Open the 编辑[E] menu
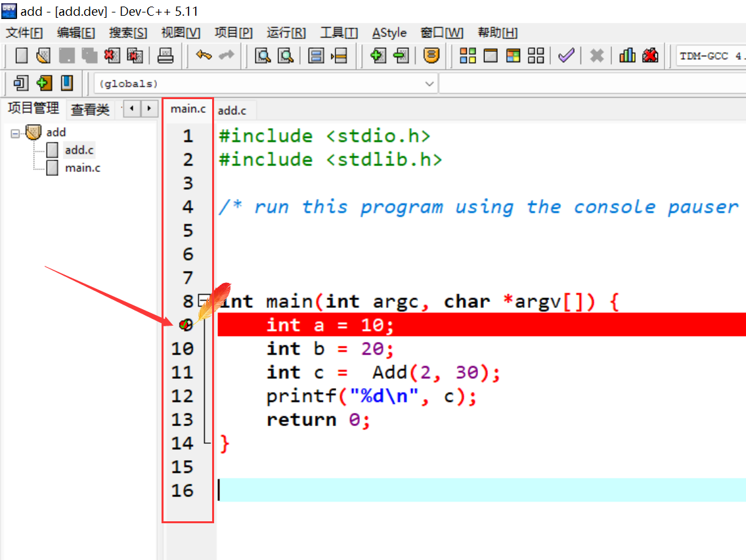Viewport: 746px width, 560px height. pyautogui.click(x=76, y=33)
